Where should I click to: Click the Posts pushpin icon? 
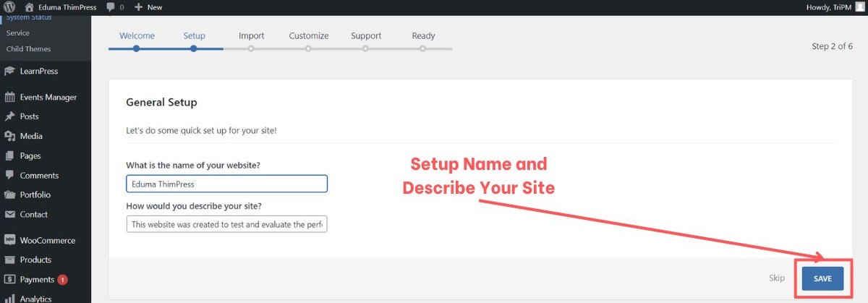point(9,116)
